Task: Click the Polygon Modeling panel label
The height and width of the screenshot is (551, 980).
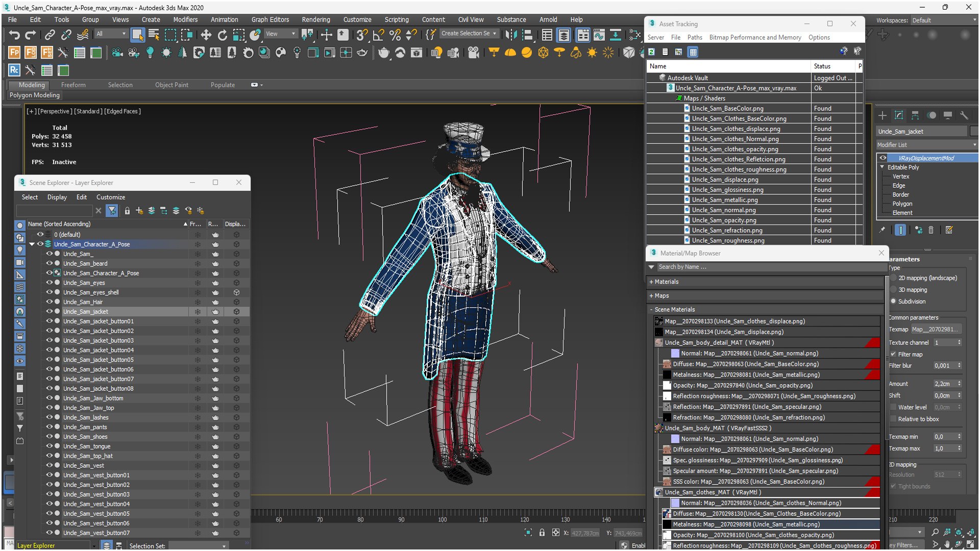Action: 35,95
